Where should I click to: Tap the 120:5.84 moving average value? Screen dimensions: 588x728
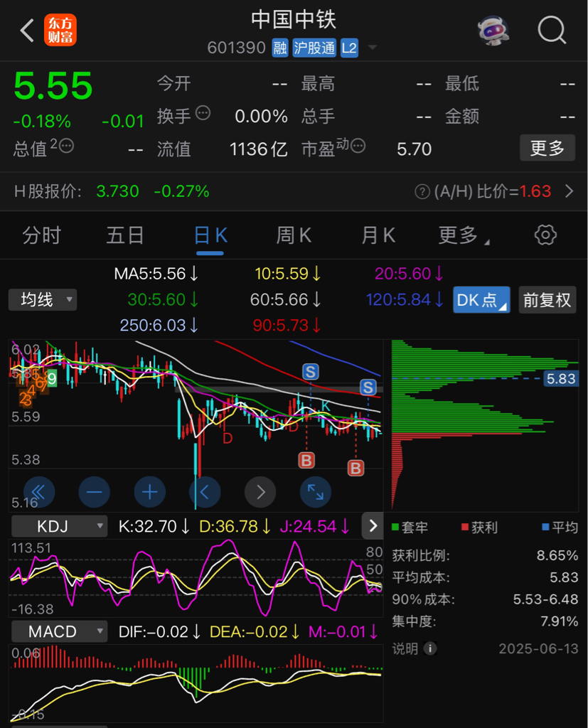tap(405, 299)
